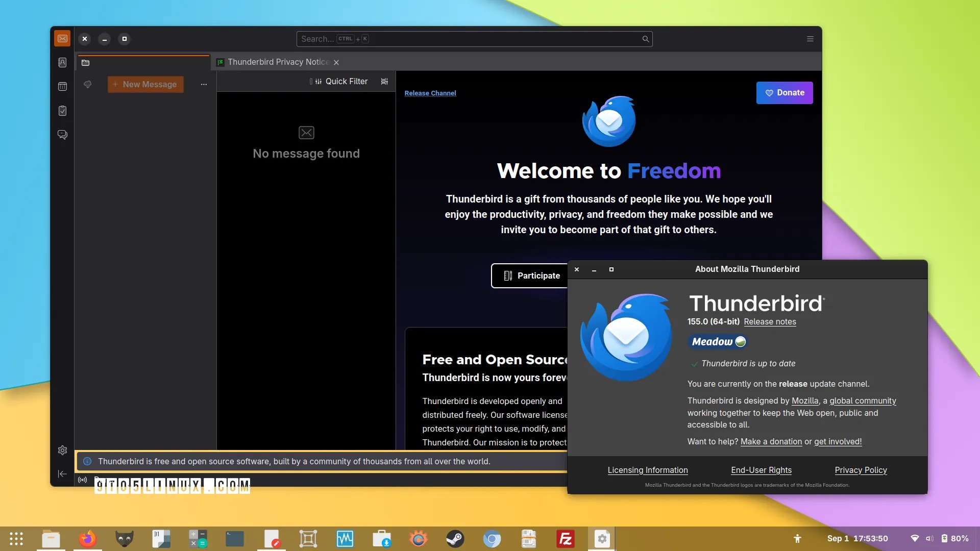
Task: Switch to Thunderbird Privacy Notice tab
Action: pos(278,62)
